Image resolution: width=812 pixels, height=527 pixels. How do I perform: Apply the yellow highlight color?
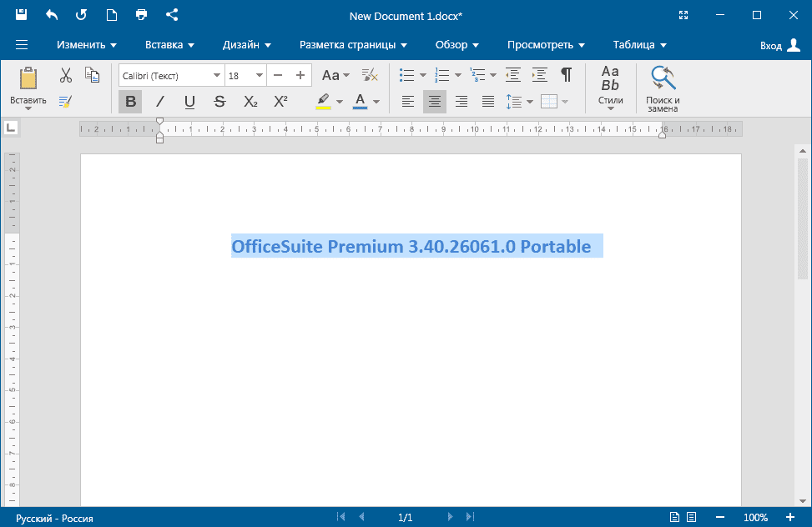coord(323,102)
